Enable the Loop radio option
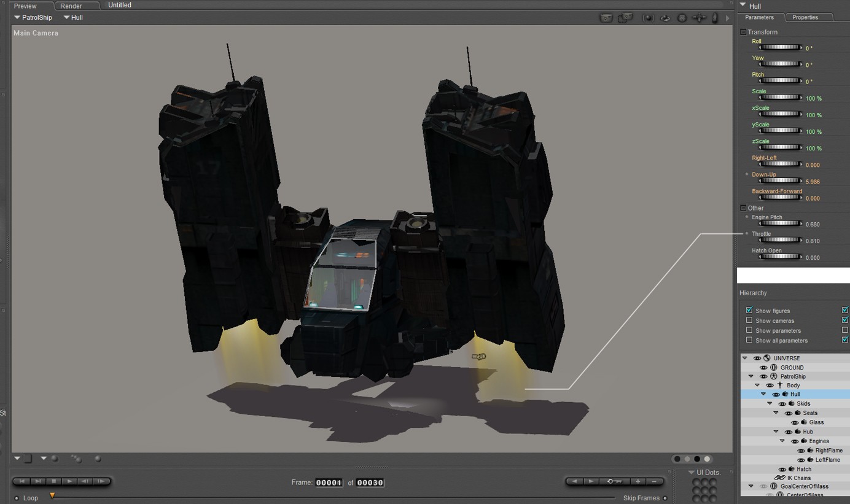 pos(17,498)
